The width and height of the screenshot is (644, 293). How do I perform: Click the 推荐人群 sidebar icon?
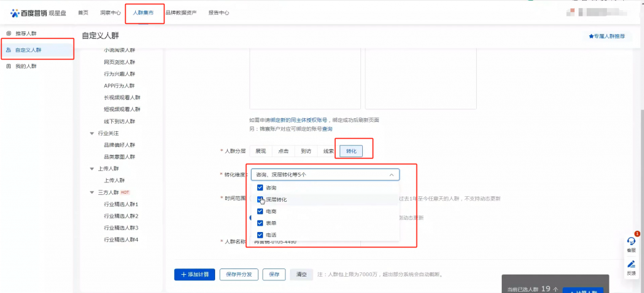pos(9,33)
